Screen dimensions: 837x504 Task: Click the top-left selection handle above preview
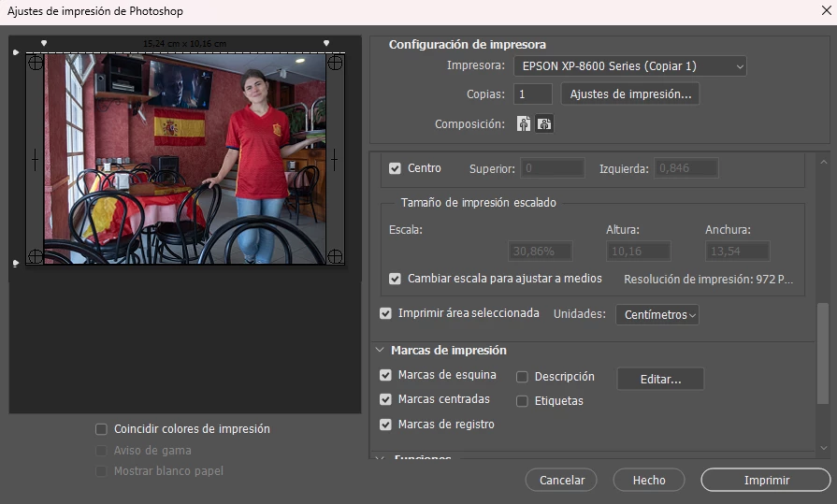pyautogui.click(x=44, y=43)
